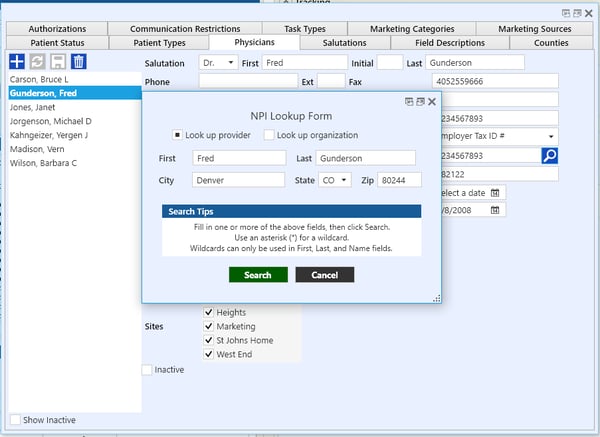Select the Patient Types tab
This screenshot has width=600, height=437.
click(159, 42)
